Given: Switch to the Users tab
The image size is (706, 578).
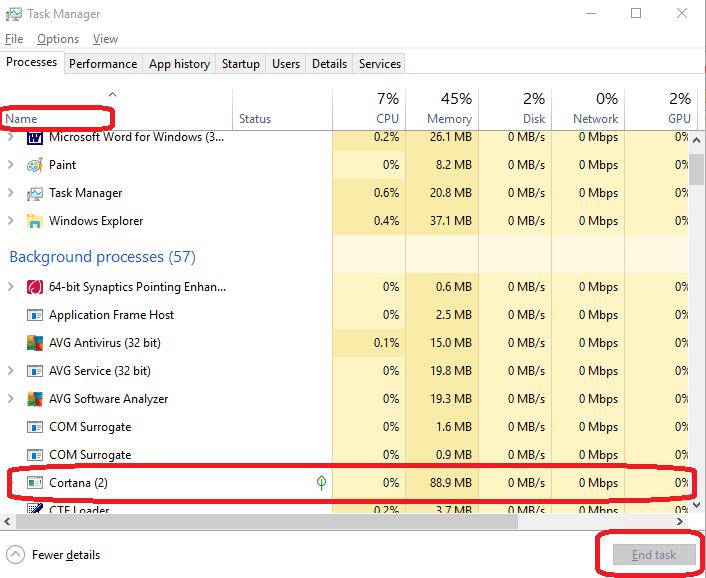Looking at the screenshot, I should coord(286,64).
